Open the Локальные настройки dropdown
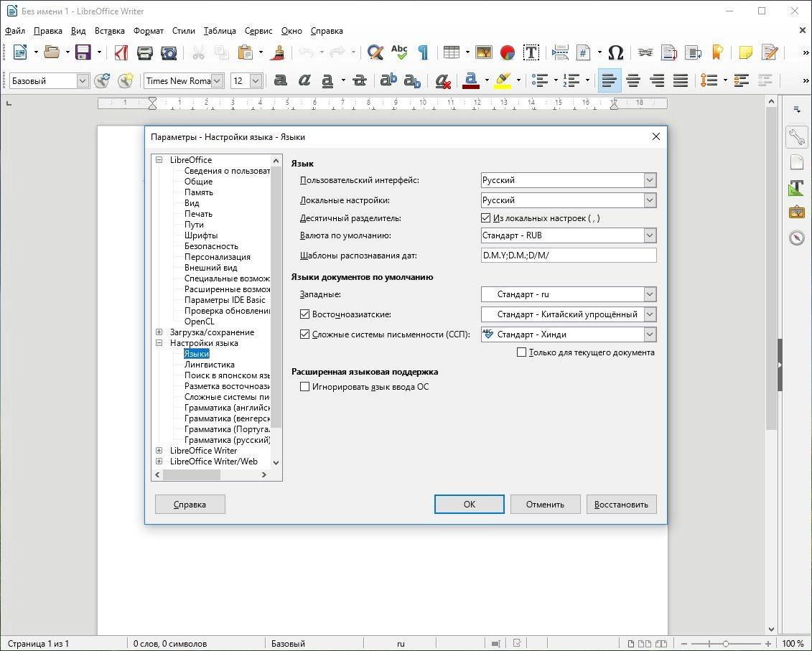This screenshot has width=812, height=651. click(650, 200)
